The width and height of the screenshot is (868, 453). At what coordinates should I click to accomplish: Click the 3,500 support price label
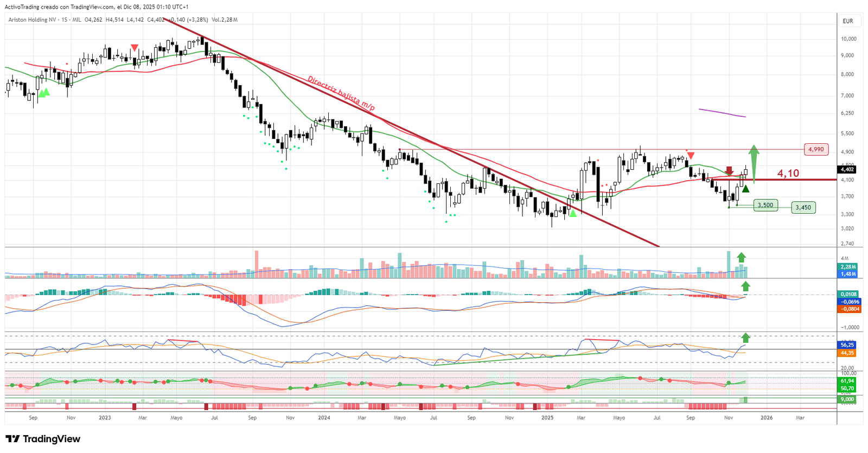[x=765, y=205]
